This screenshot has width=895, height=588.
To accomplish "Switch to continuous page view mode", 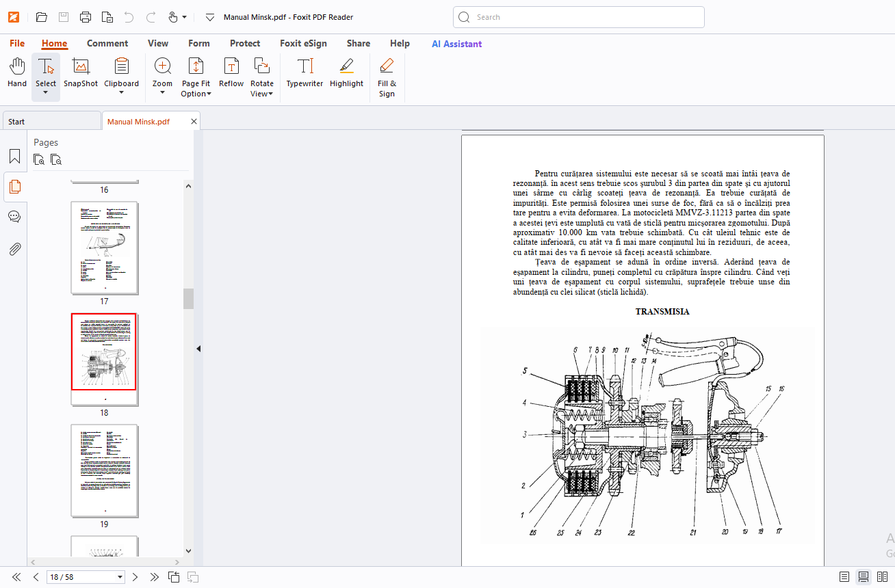I will pyautogui.click(x=864, y=577).
